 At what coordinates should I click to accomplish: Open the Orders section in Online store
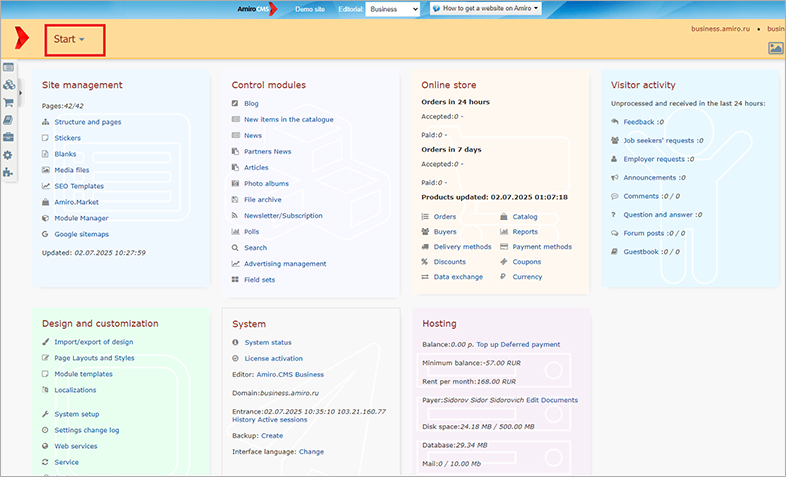445,217
